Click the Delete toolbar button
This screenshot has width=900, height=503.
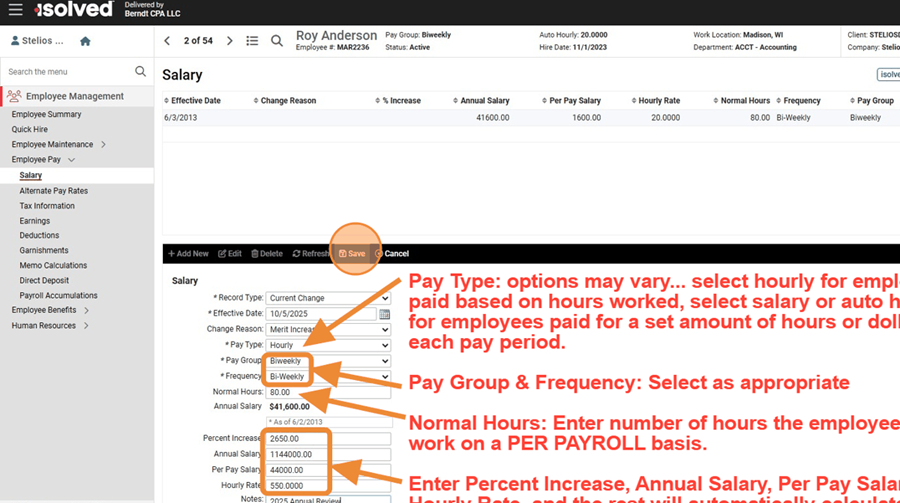pos(267,254)
